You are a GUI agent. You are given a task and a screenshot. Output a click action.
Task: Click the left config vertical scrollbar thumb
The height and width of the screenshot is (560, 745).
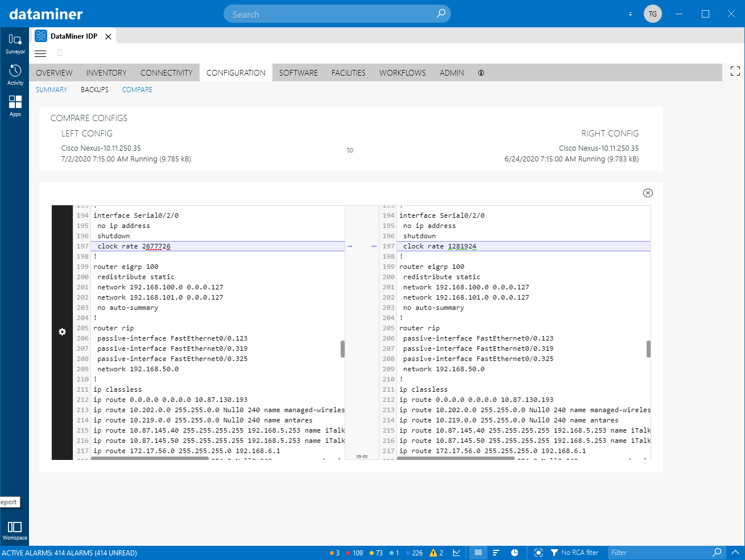point(342,349)
